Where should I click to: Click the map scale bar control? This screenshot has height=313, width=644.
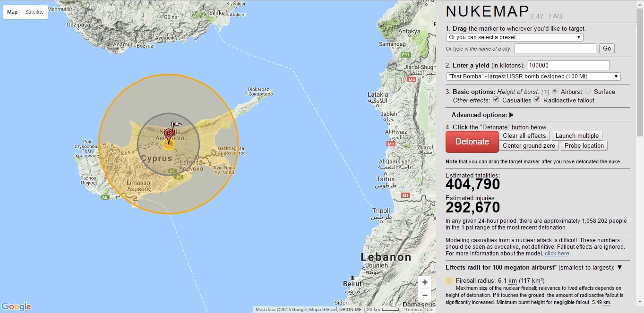coord(384,310)
